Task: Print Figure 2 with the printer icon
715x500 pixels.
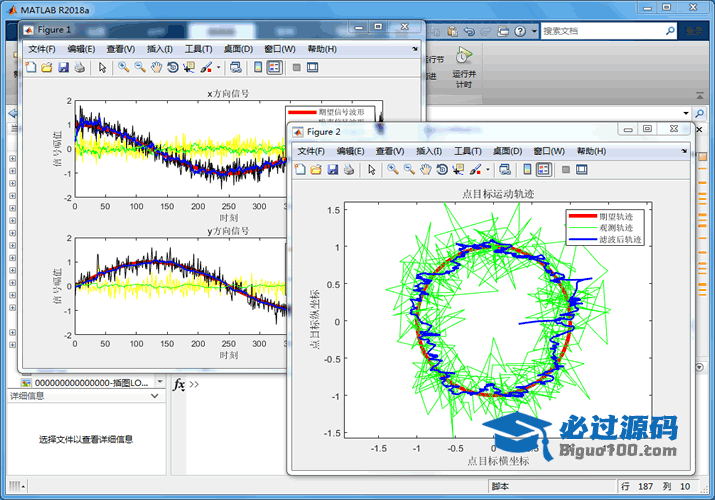Action: point(349,170)
